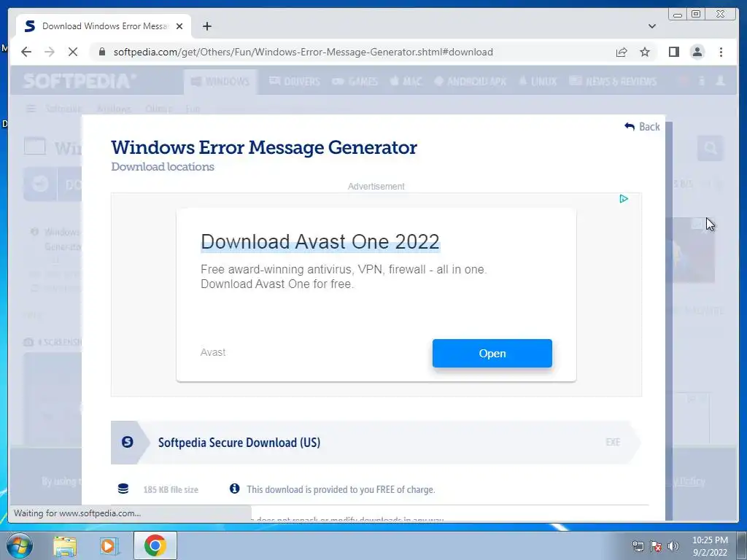This screenshot has height=560, width=747.
Task: Click the Avast advertiser label
Action: point(213,352)
